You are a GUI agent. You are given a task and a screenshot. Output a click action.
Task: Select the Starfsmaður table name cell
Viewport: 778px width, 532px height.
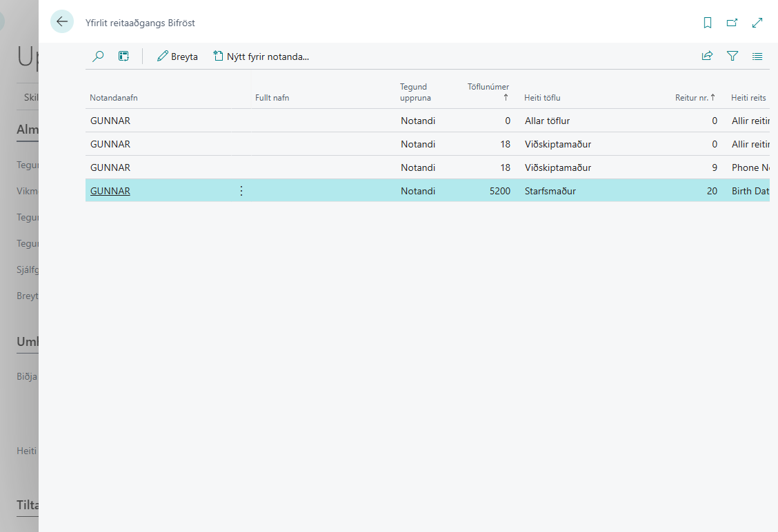coord(550,191)
